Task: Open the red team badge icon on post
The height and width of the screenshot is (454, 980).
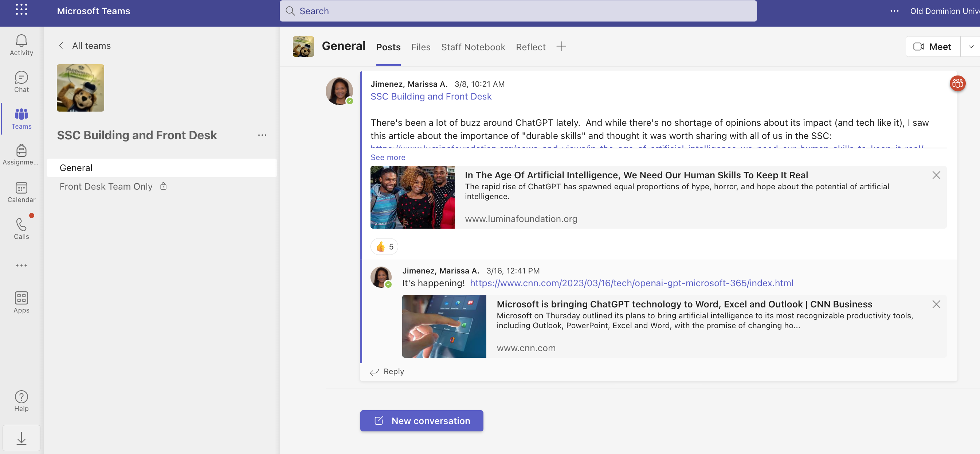Action: pyautogui.click(x=957, y=84)
